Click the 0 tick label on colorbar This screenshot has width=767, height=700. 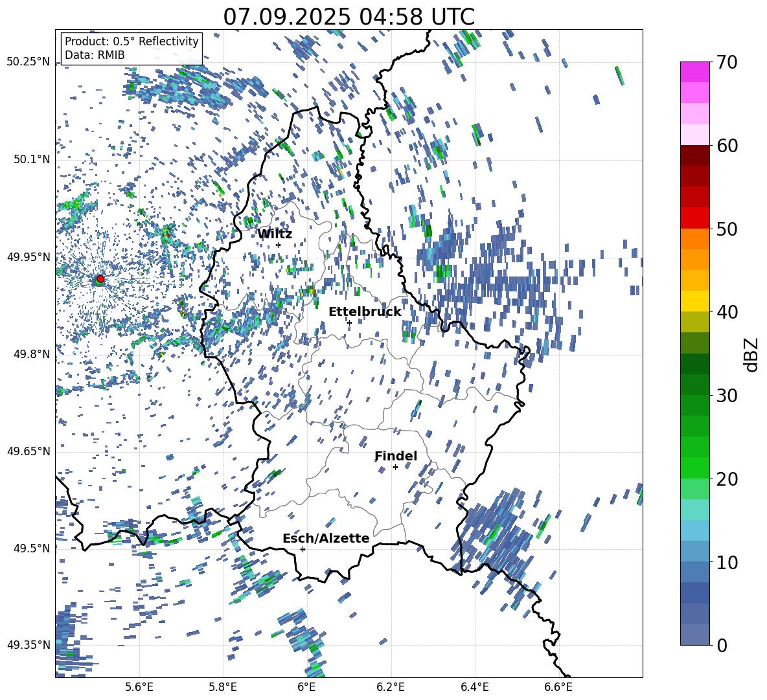pos(722,645)
